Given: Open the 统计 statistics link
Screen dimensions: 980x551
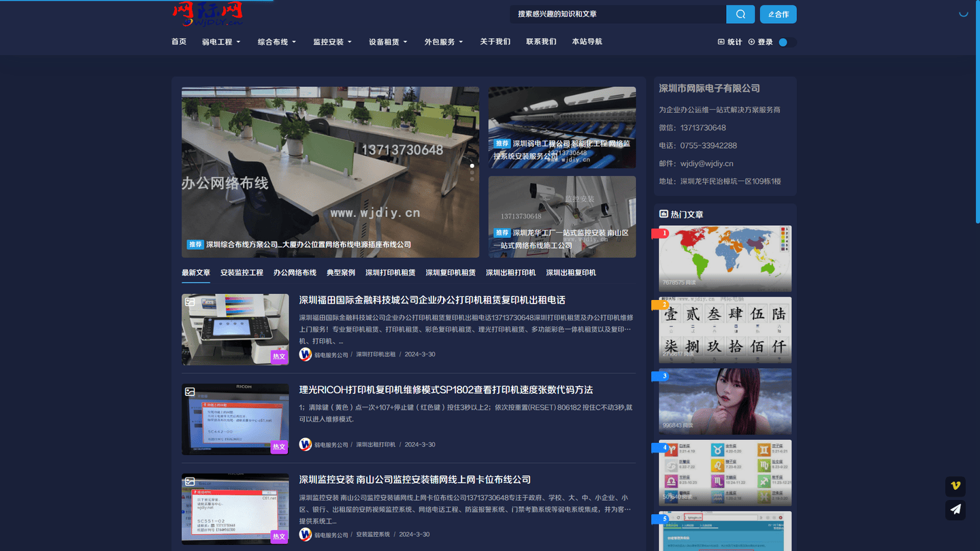Looking at the screenshot, I should pos(730,42).
